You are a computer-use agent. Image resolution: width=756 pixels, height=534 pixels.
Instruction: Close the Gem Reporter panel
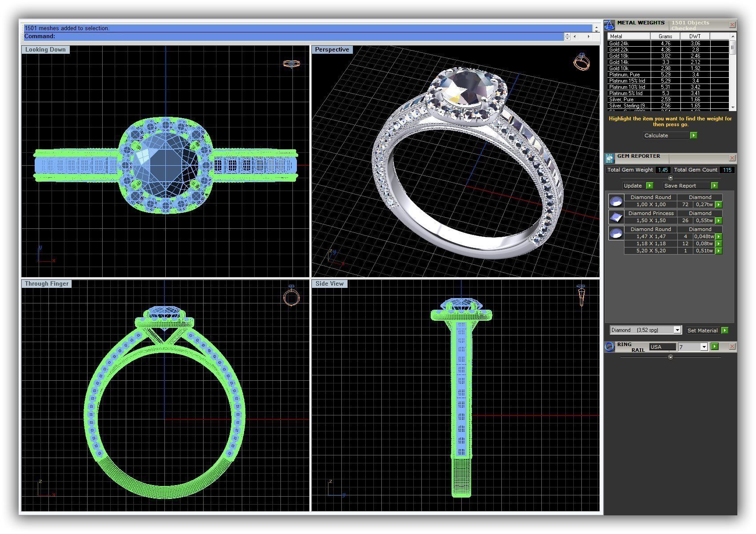tap(732, 158)
